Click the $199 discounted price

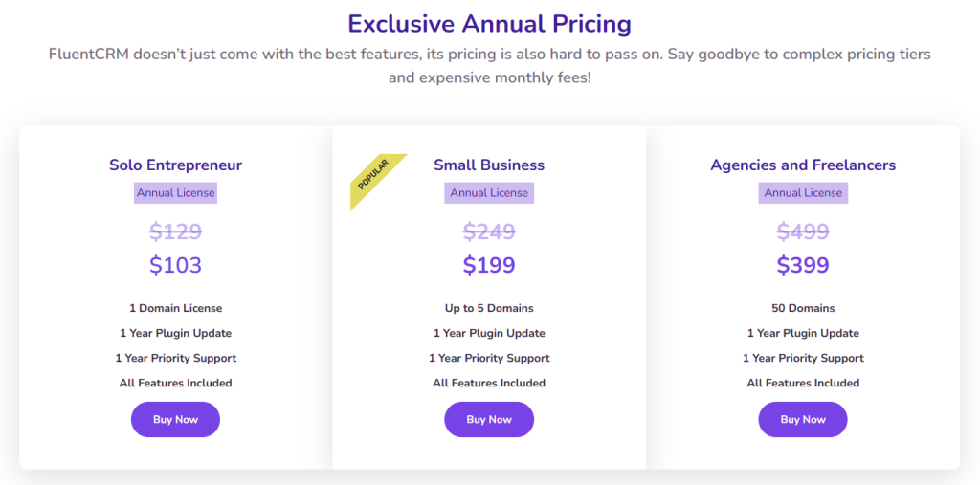pyautogui.click(x=489, y=266)
